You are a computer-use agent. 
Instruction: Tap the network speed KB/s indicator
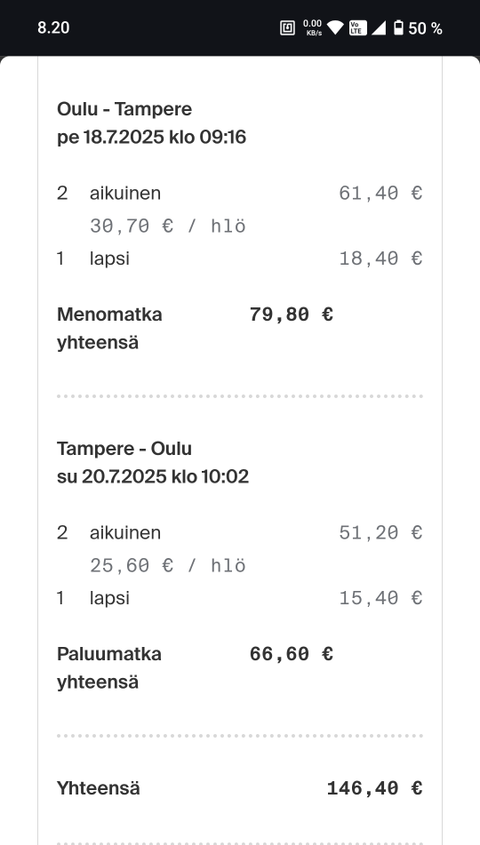(x=312, y=28)
